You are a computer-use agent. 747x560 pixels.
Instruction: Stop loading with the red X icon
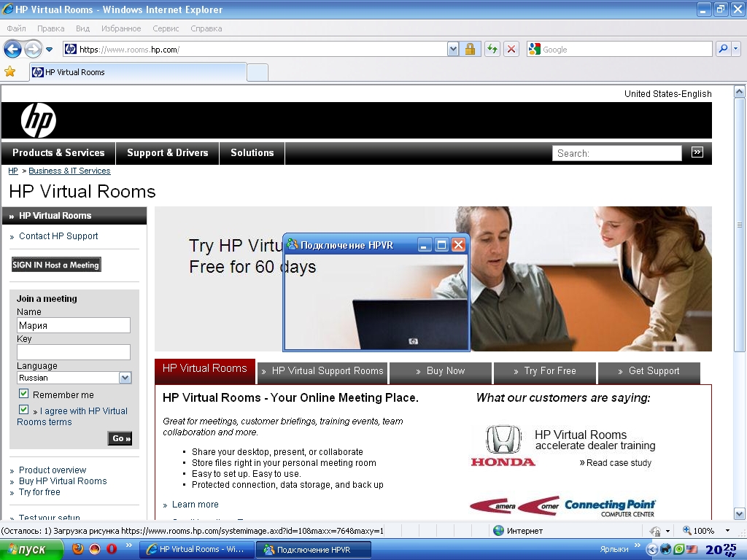click(x=511, y=49)
